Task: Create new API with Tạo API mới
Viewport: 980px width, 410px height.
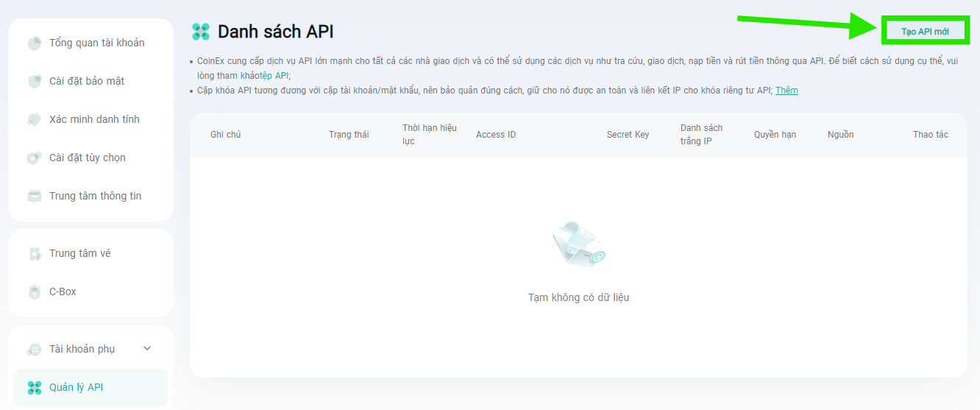Action: coord(925,32)
